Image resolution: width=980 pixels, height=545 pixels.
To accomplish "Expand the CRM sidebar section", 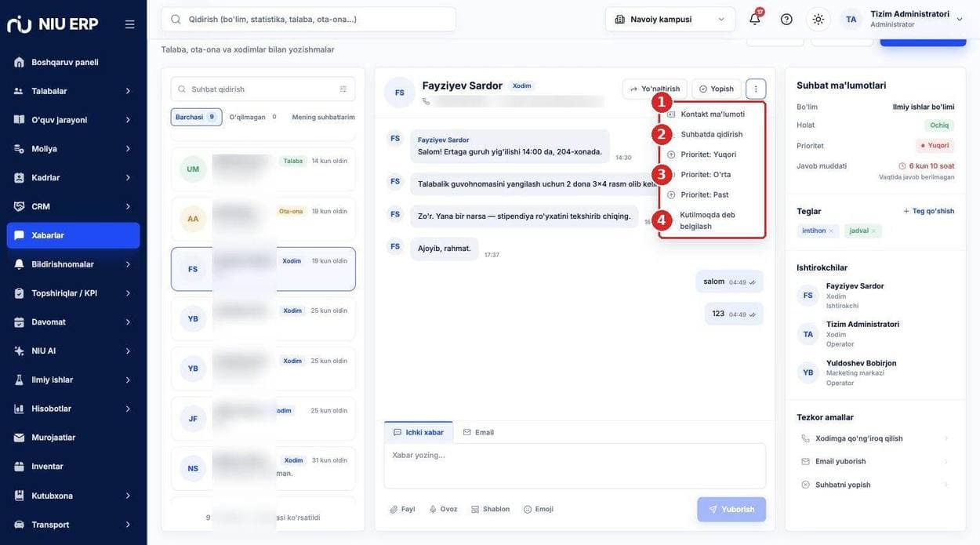I will [73, 206].
